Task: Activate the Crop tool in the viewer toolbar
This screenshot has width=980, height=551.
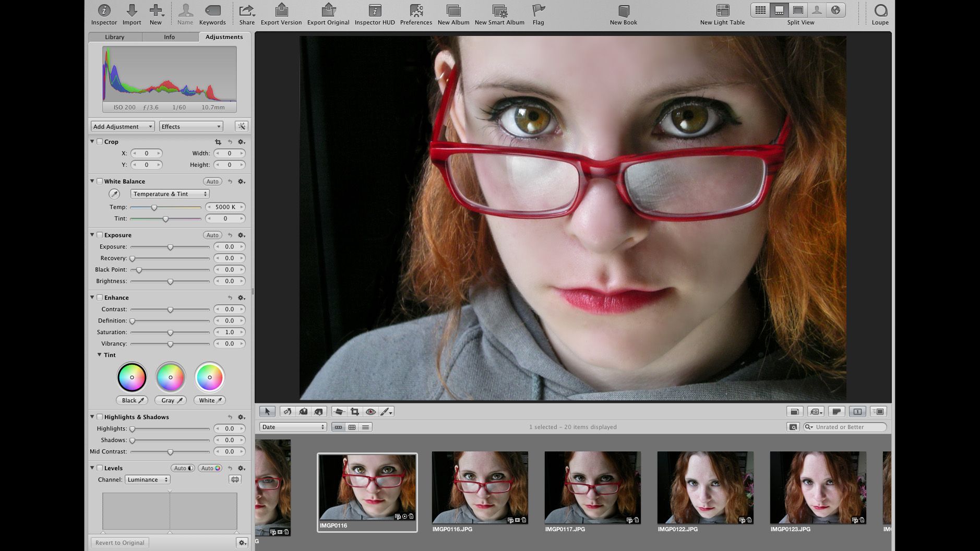Action: click(355, 412)
